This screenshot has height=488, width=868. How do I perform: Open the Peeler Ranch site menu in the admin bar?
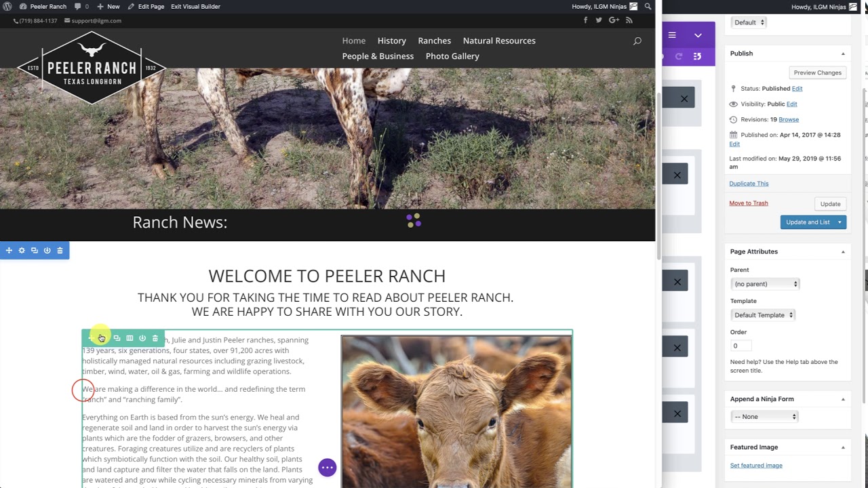(43, 7)
